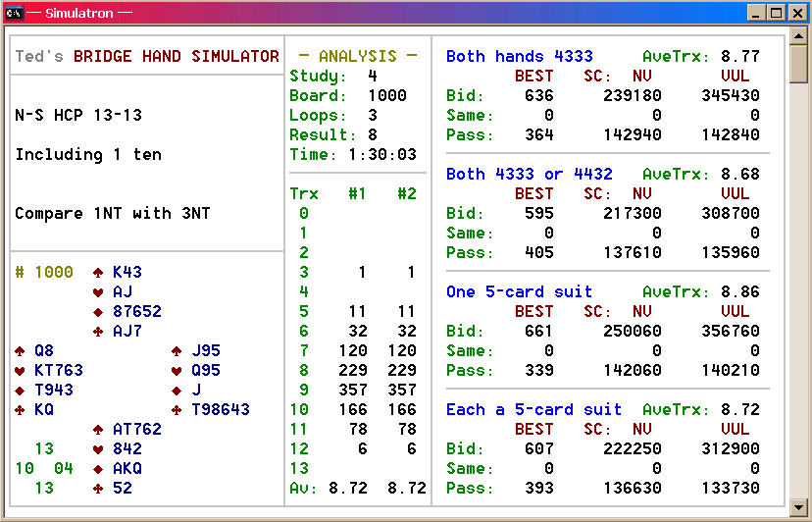Click South's diamond symbol beside AKQ
Image resolution: width=812 pixels, height=522 pixels.
(x=98, y=469)
